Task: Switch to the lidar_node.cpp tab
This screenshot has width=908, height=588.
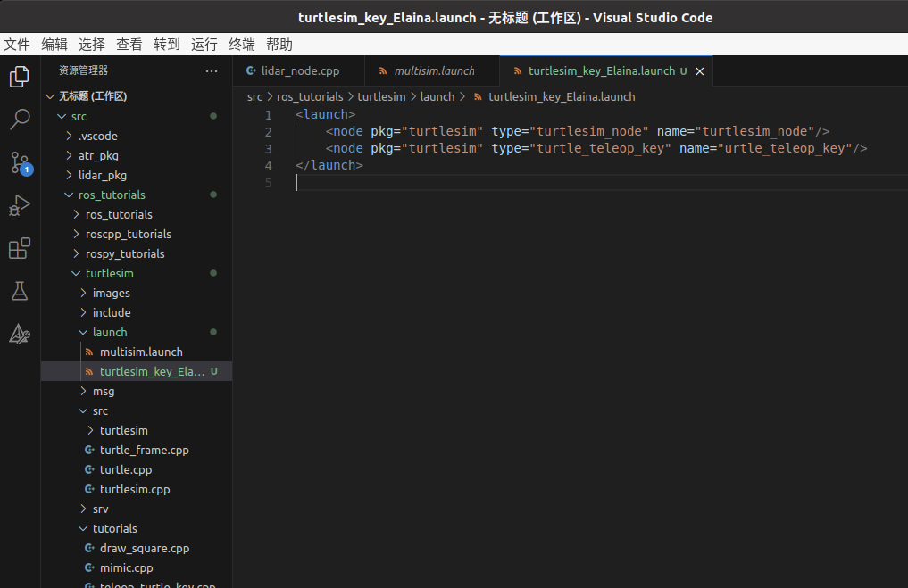Action: click(299, 71)
